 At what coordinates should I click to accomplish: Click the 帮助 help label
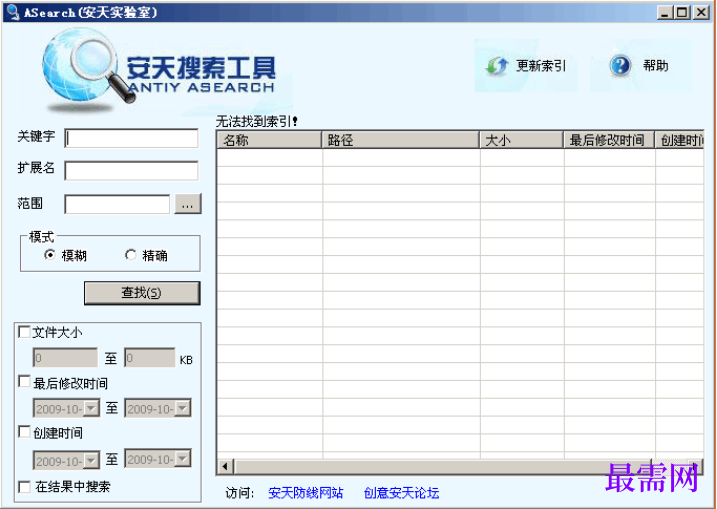click(x=655, y=66)
